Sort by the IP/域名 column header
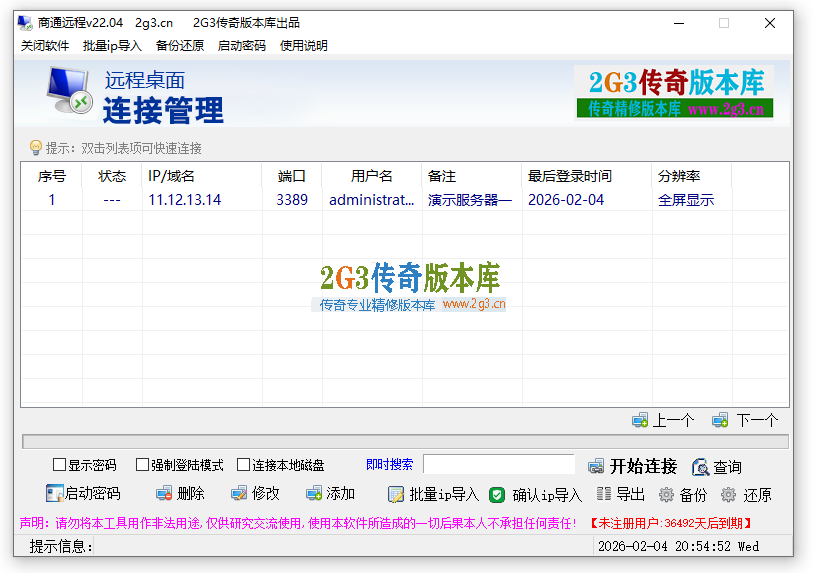819x573 pixels. click(x=202, y=176)
